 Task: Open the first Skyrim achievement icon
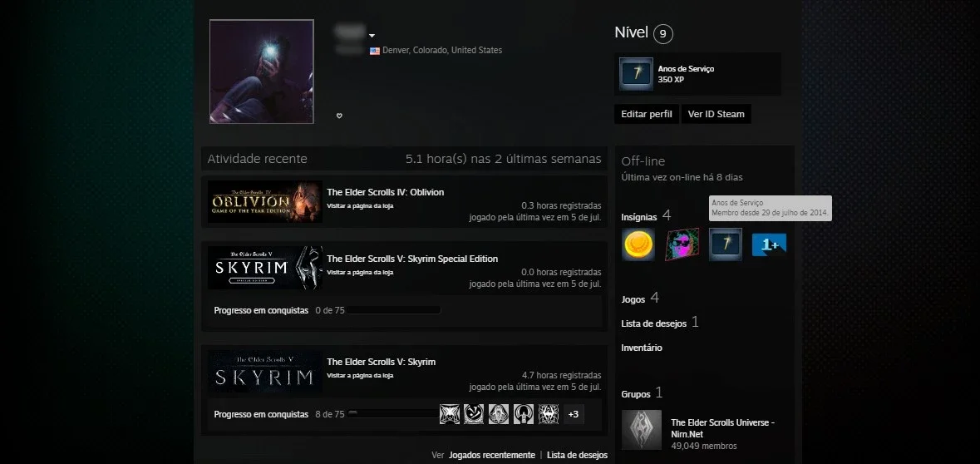click(x=450, y=414)
